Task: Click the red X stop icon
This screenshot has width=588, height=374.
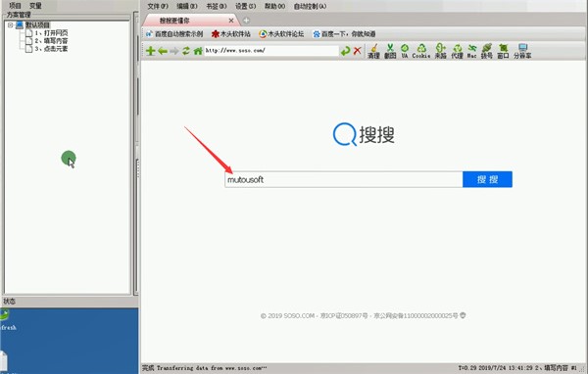Action: coord(358,51)
